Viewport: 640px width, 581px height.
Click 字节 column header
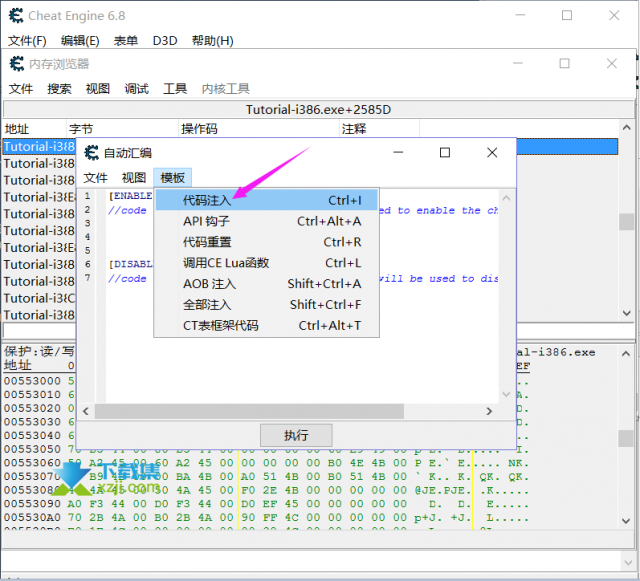point(122,129)
